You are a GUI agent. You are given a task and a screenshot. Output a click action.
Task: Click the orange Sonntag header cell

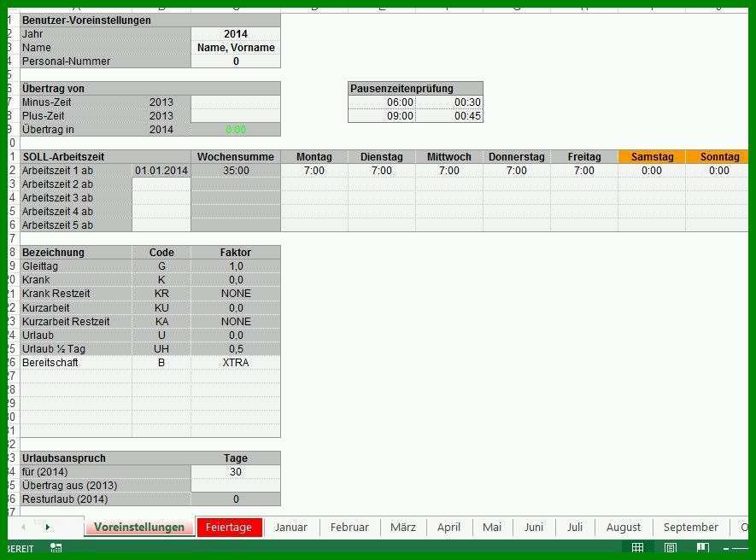718,156
